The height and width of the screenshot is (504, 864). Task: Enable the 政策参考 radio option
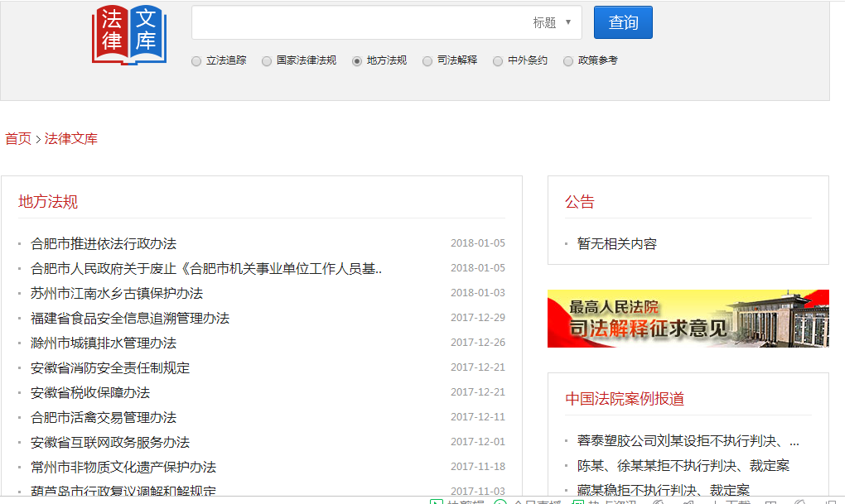pos(567,60)
